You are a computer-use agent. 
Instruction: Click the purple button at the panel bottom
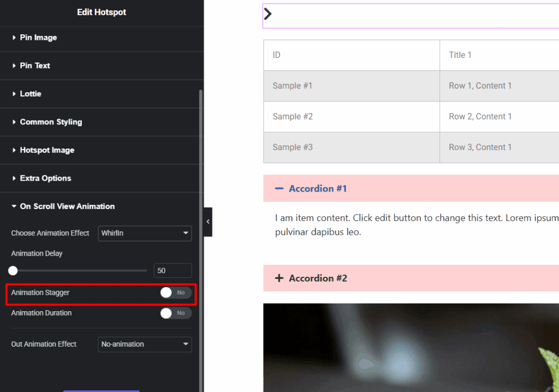click(x=102, y=390)
